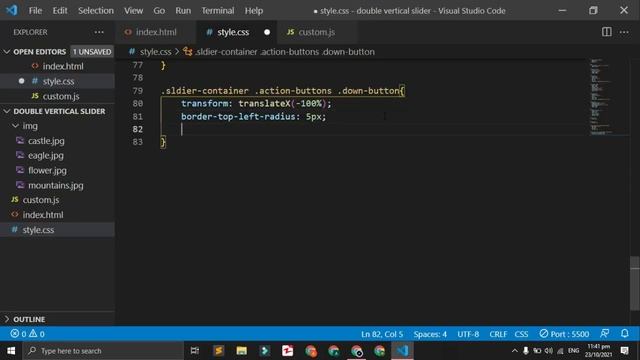Open the Terminal menu
The width and height of the screenshot is (640, 360).
[218, 11]
